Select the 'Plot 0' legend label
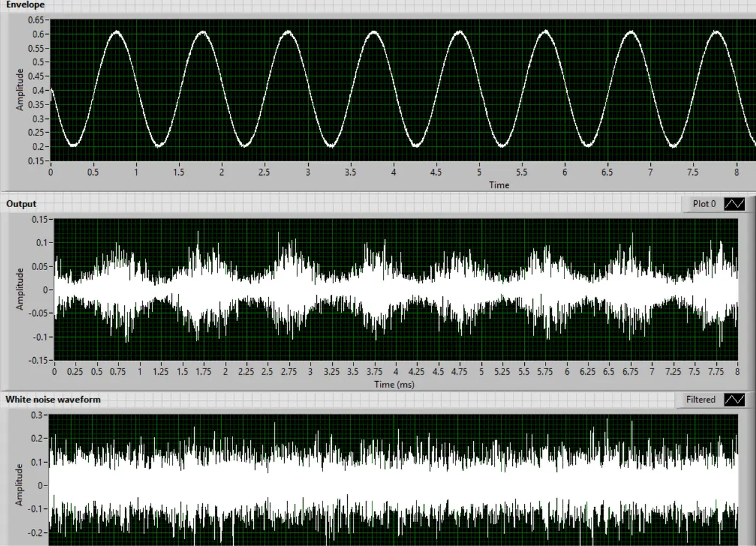This screenshot has height=546, width=756. pos(704,204)
